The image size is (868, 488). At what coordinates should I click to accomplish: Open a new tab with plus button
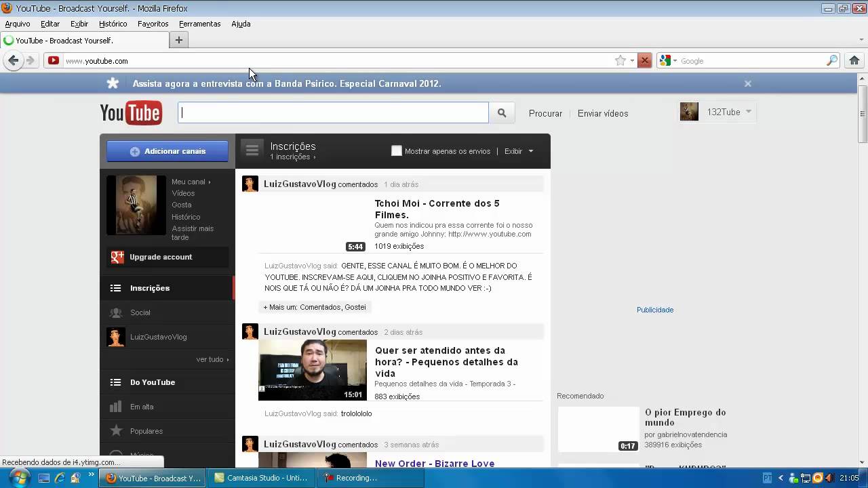coord(179,40)
